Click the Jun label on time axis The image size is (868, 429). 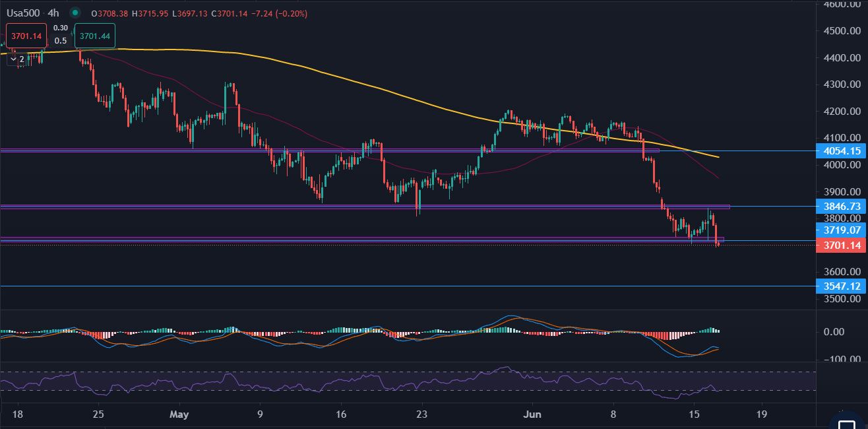532,414
